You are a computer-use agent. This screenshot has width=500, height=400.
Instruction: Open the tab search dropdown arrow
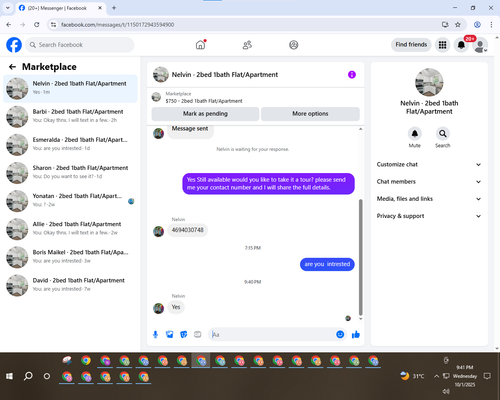(8, 8)
